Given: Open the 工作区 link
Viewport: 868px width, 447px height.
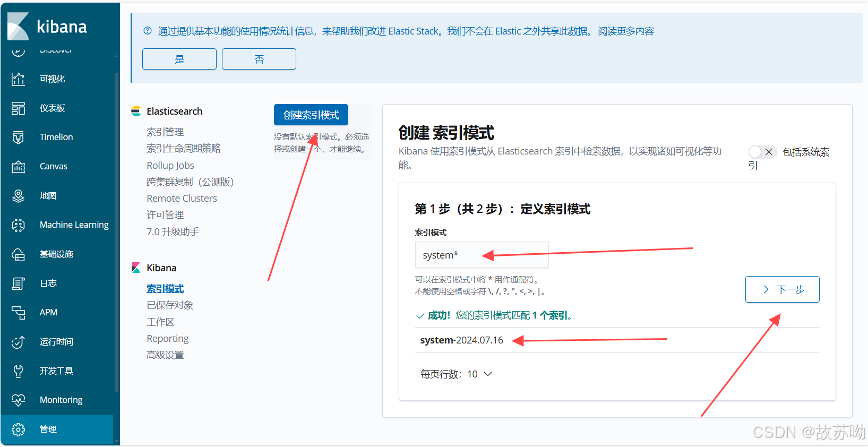Looking at the screenshot, I should pos(160,322).
